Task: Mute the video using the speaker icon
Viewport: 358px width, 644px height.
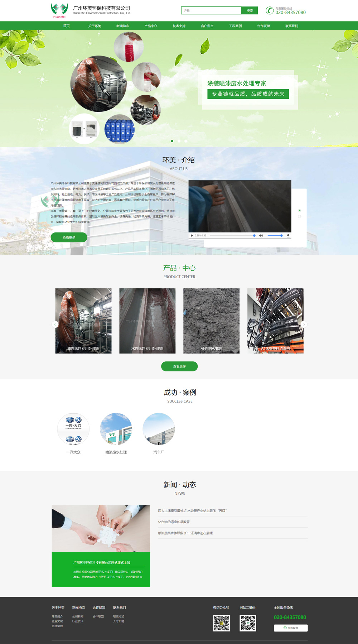Action: pos(261,236)
